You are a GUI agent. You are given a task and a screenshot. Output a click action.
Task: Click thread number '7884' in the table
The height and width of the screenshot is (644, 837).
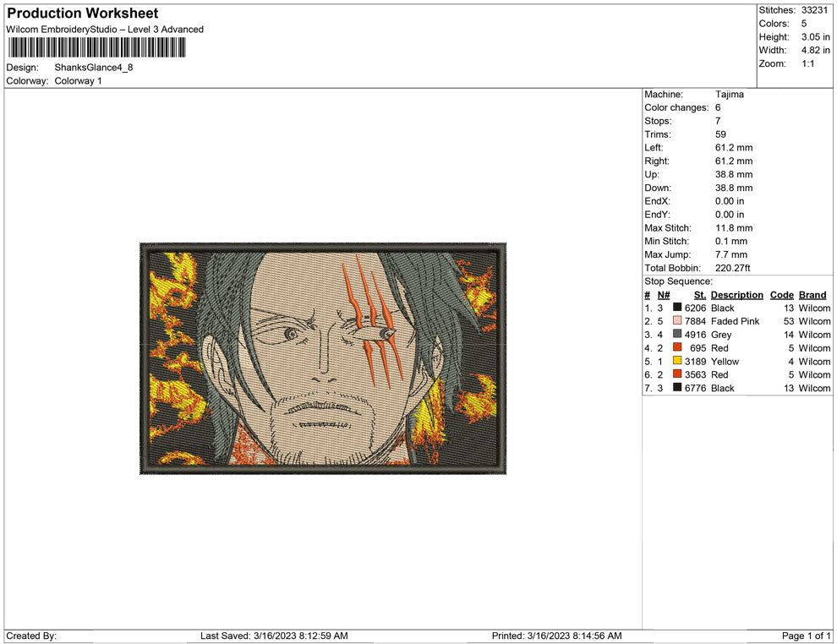695,320
